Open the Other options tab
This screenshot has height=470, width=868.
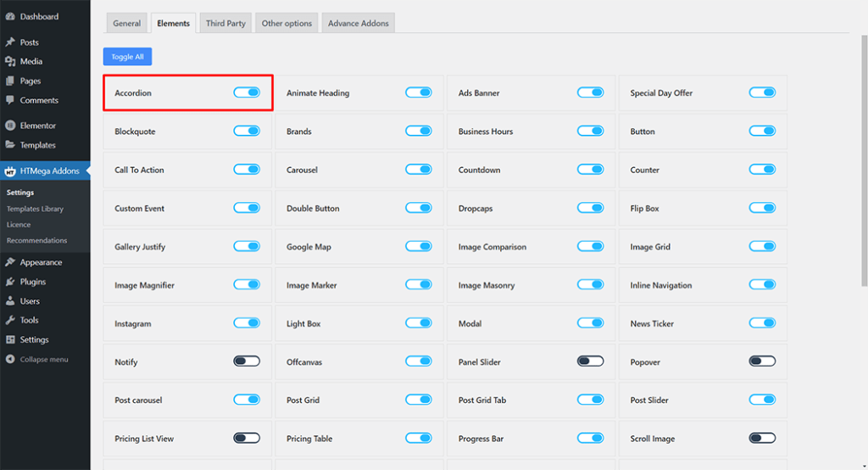[x=287, y=23]
